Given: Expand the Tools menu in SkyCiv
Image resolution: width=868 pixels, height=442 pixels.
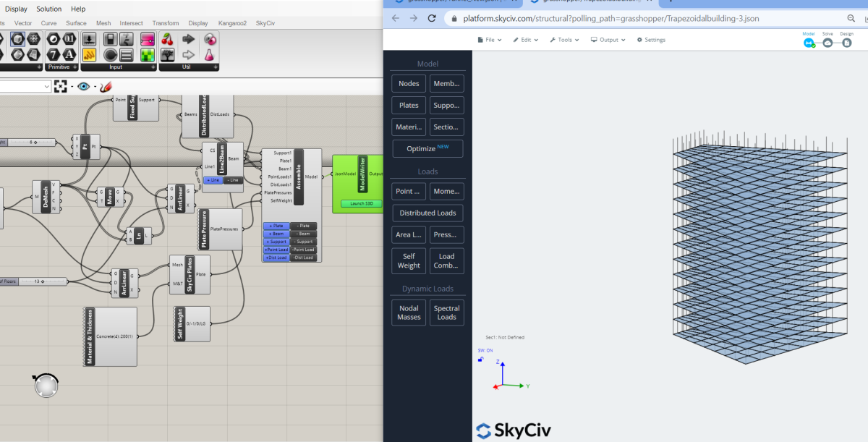Looking at the screenshot, I should (x=564, y=40).
